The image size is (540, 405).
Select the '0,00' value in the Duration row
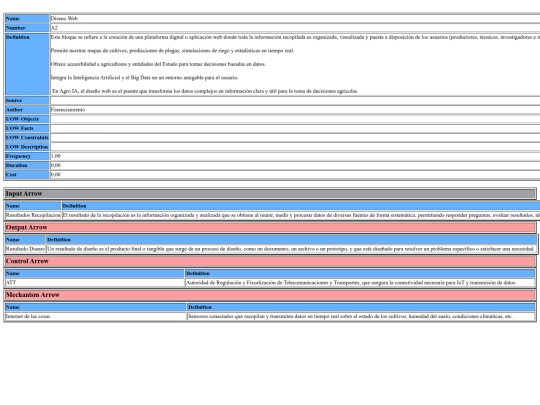pyautogui.click(x=56, y=165)
